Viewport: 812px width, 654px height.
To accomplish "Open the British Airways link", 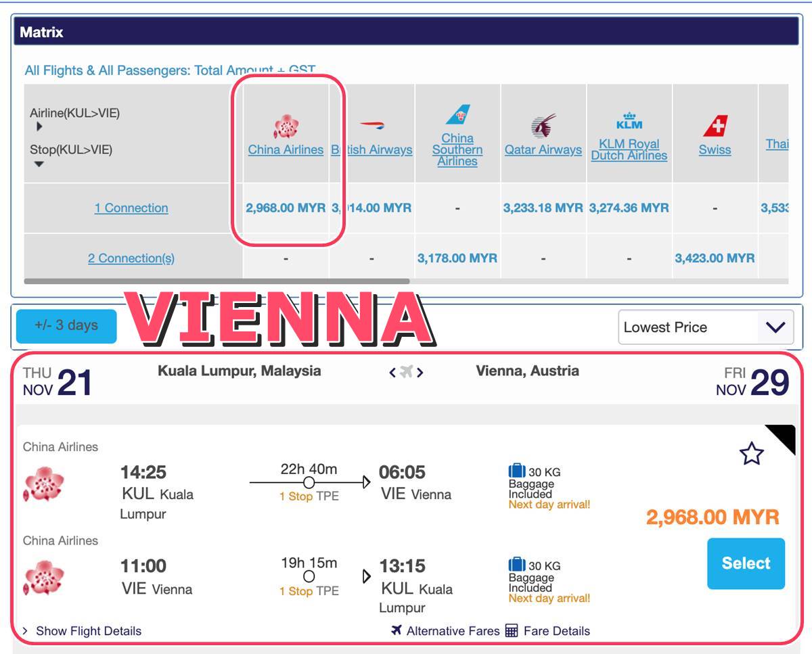I will click(x=371, y=149).
